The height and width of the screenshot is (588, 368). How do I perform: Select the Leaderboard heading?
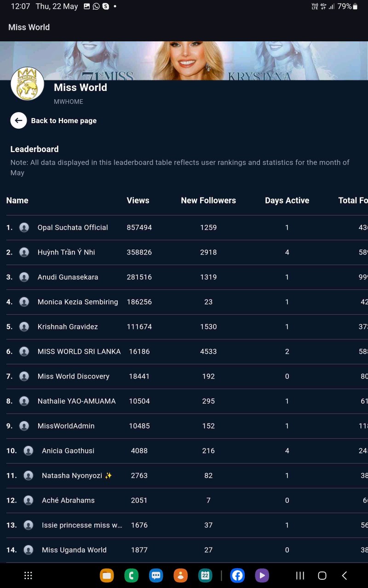click(x=34, y=149)
